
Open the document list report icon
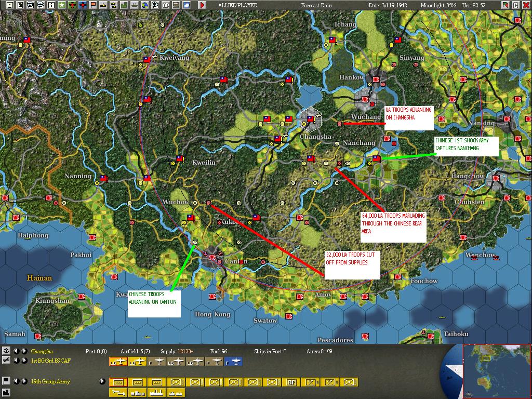pyautogui.click(x=20, y=5)
